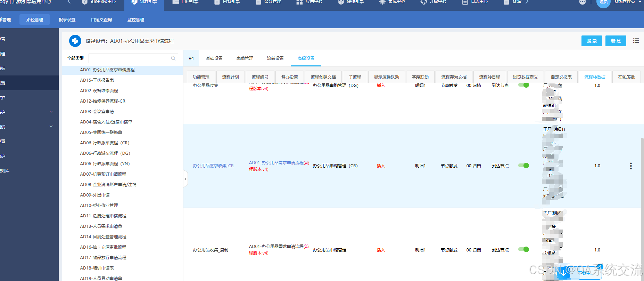Viewport: 644px width, 281px height.
Task: Open the 流程编号 sub-tab
Action: (x=260, y=77)
